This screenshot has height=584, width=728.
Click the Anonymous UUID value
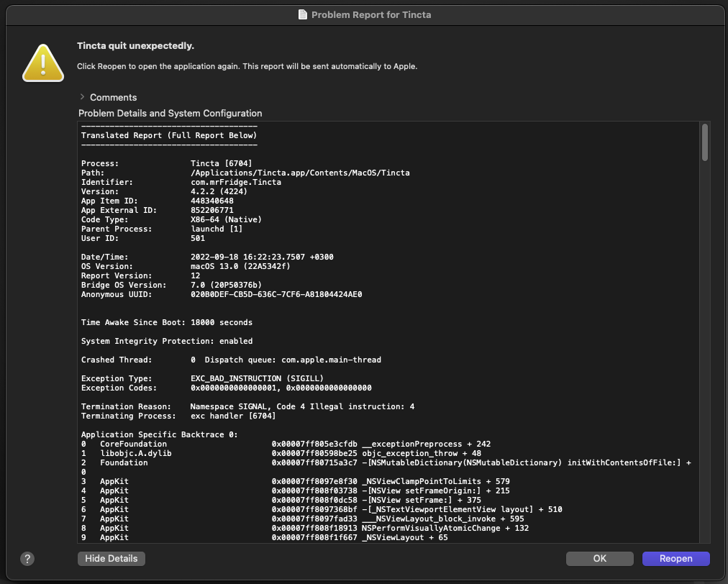(x=276, y=294)
